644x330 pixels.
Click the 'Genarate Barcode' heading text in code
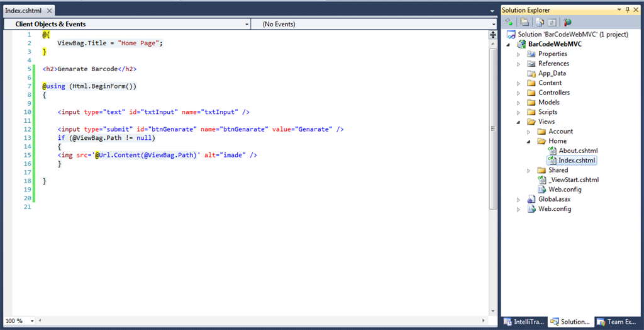tap(87, 69)
